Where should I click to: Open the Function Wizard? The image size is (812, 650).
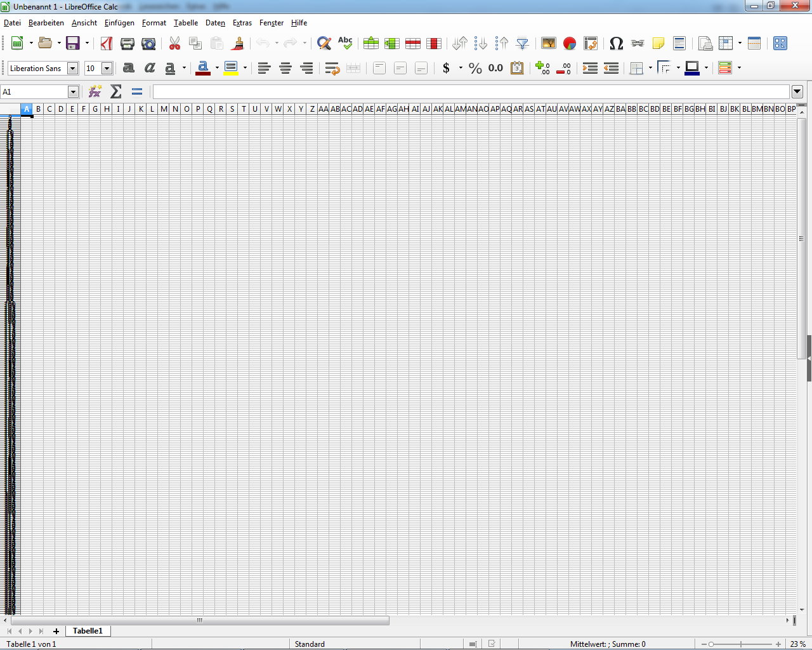pyautogui.click(x=95, y=92)
